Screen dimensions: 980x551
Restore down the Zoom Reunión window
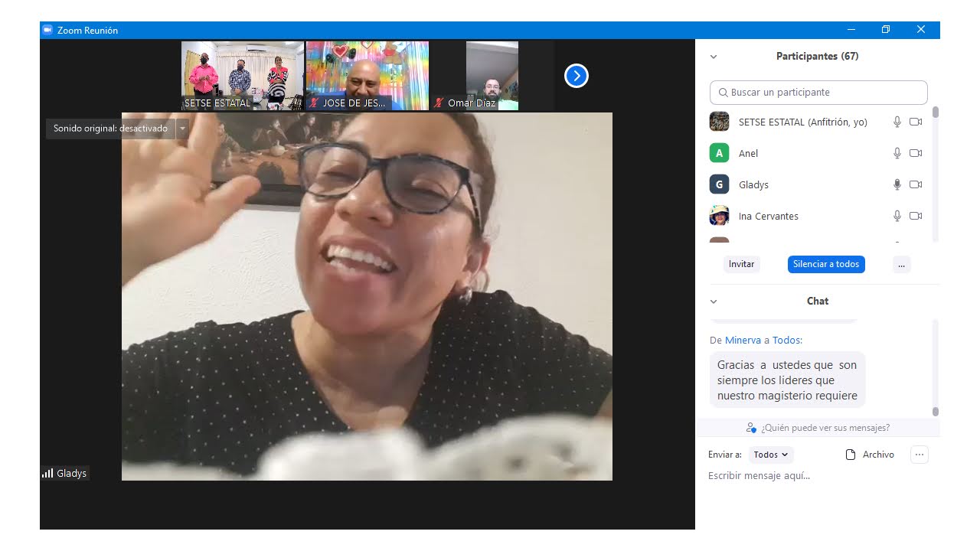(886, 30)
